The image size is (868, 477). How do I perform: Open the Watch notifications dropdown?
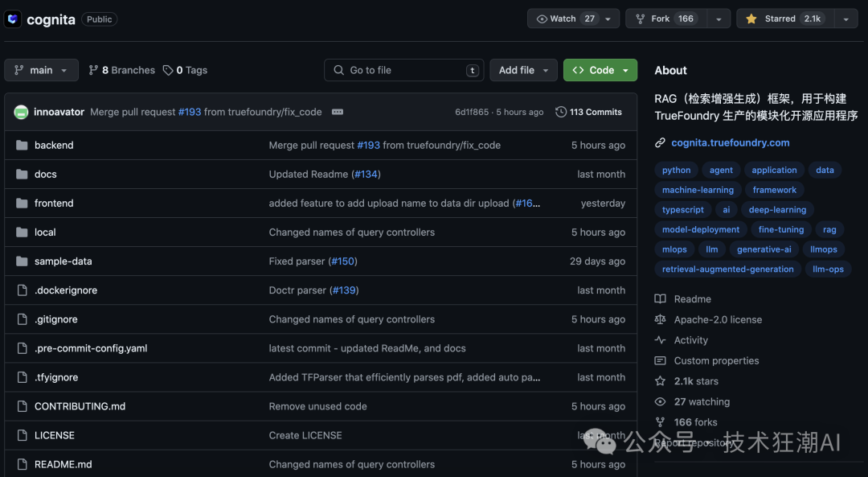click(x=573, y=19)
